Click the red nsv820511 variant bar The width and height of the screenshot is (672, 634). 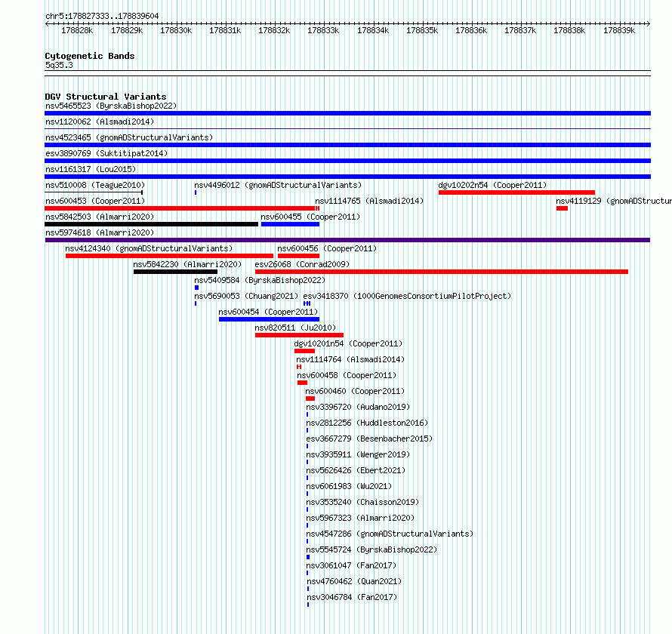pyautogui.click(x=299, y=335)
